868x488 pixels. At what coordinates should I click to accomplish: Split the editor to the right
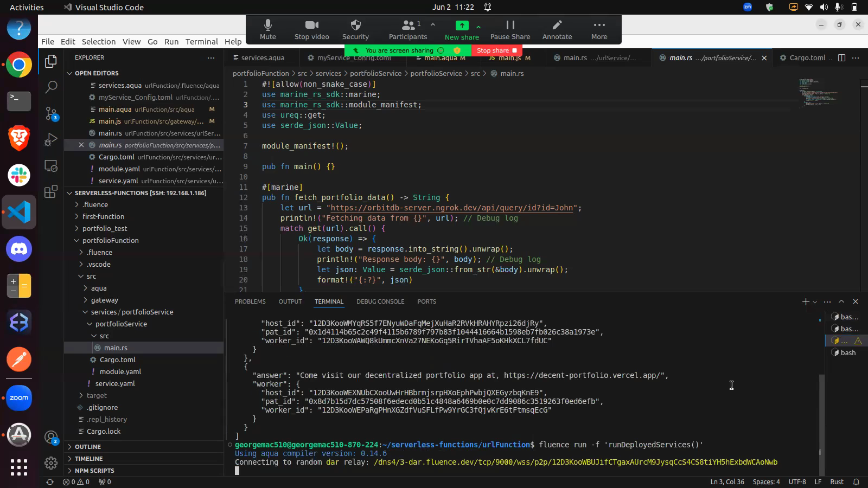coord(841,57)
